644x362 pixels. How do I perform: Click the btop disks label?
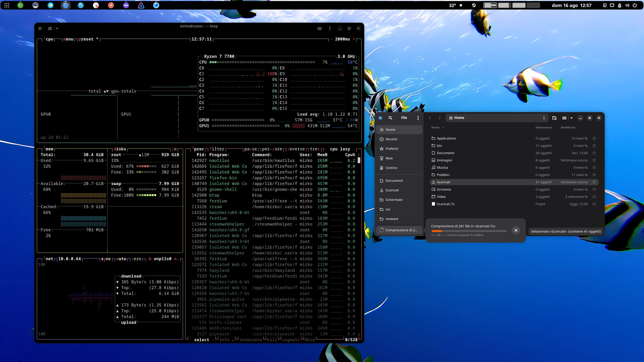[x=120, y=149]
